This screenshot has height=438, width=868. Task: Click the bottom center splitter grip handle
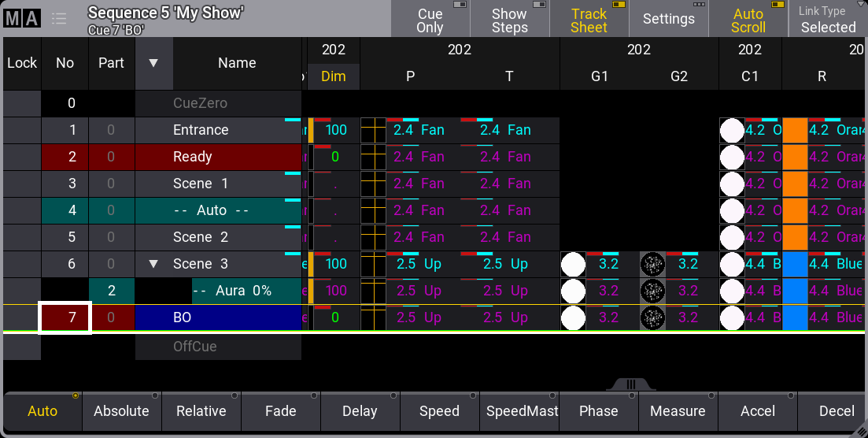click(x=630, y=384)
